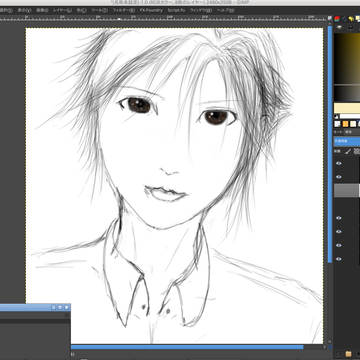Click the cream current color swatch
This screenshot has width=360, height=360.
tap(347, 108)
